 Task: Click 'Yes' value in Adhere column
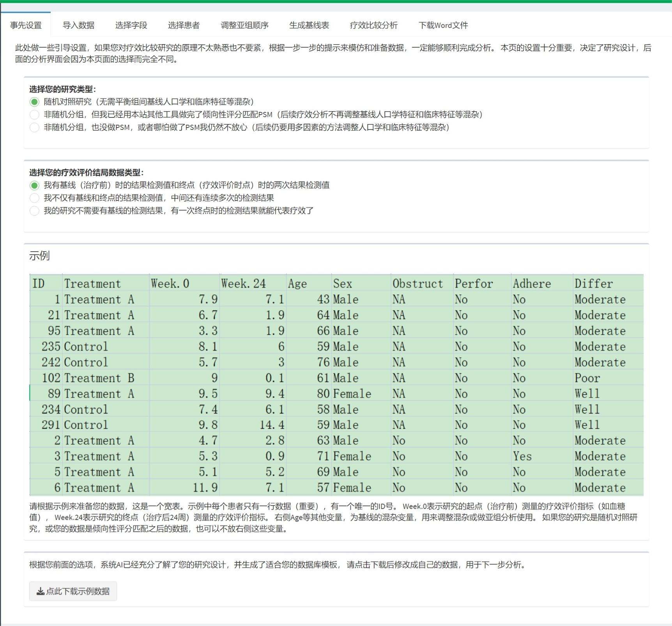coord(522,456)
